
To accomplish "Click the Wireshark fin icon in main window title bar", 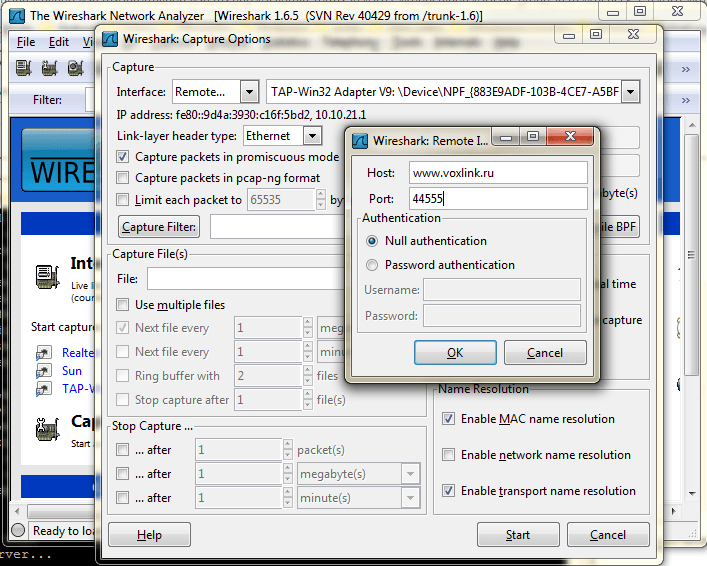I will coord(17,16).
